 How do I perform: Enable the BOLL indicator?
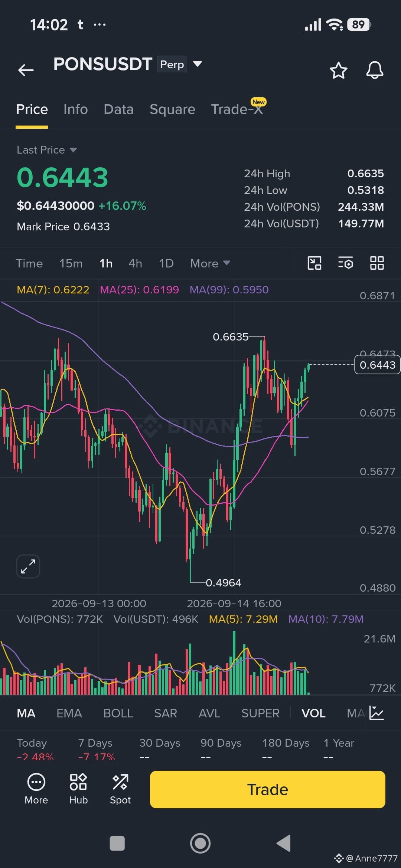[118, 713]
